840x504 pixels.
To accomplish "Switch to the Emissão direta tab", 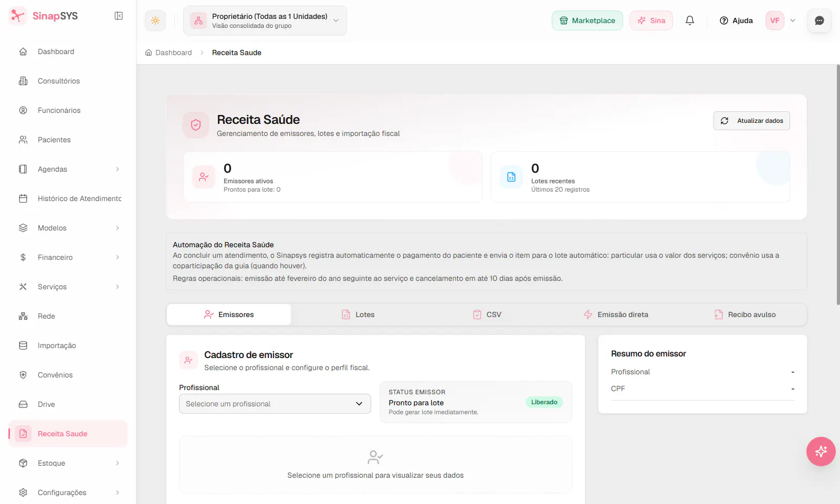I will pos(616,314).
